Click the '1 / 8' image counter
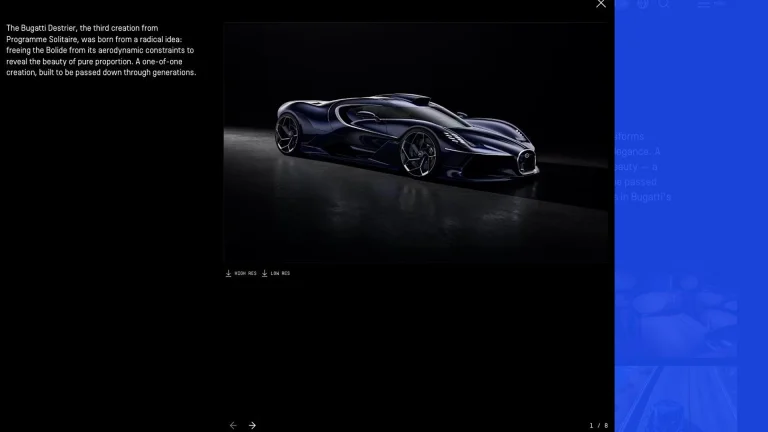Image resolution: width=768 pixels, height=432 pixels. click(599, 426)
